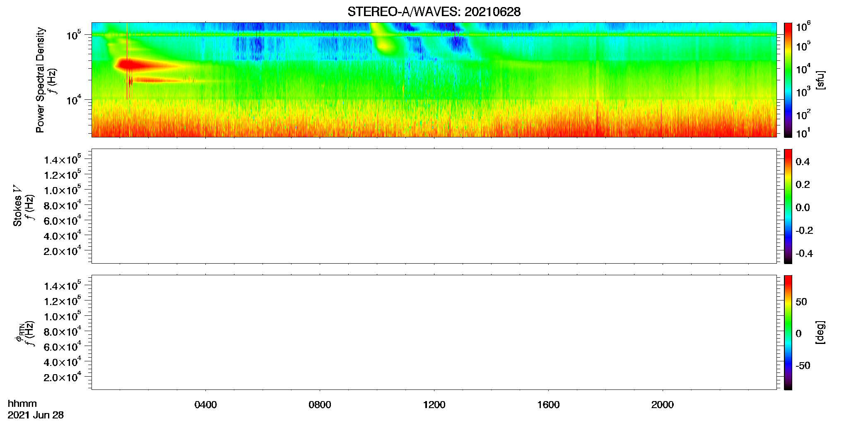Click the 10^1 label on the sfu color bar
Viewport: 868px width, 447px height.
(x=803, y=134)
